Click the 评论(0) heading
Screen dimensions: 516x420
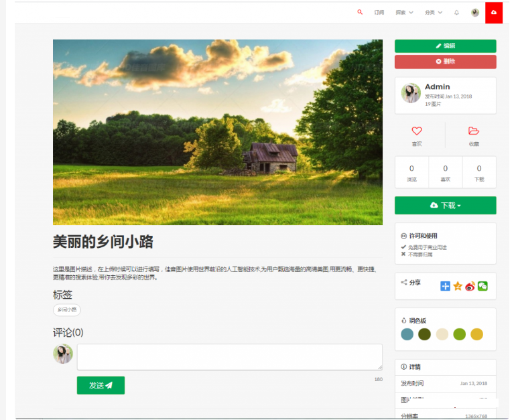pos(68,332)
